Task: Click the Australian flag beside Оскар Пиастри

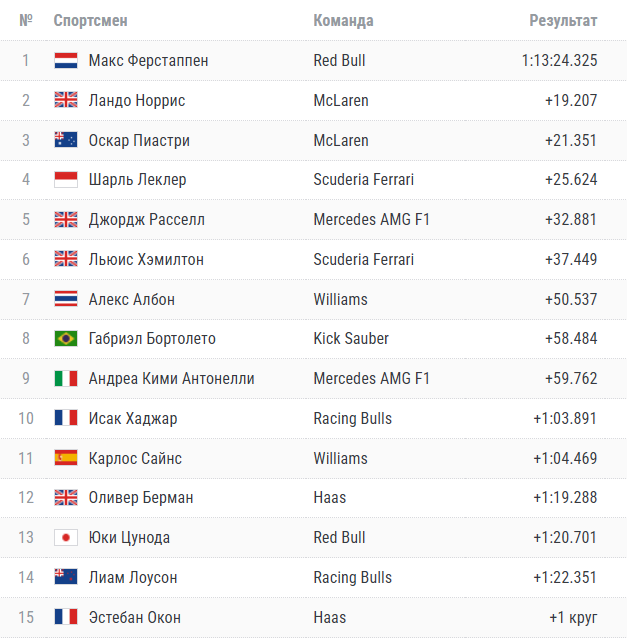Action: pyautogui.click(x=66, y=141)
